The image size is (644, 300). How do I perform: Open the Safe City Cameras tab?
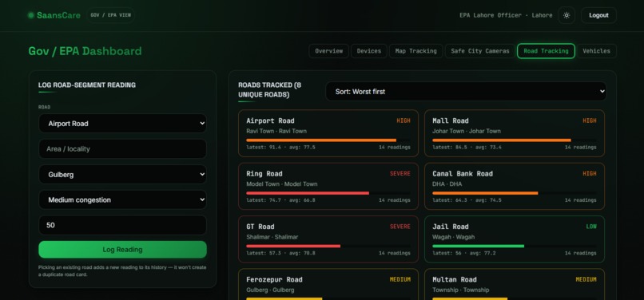tap(479, 51)
